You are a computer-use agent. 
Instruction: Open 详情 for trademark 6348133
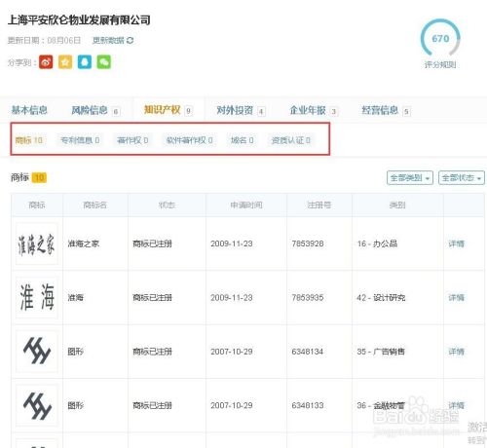point(456,405)
